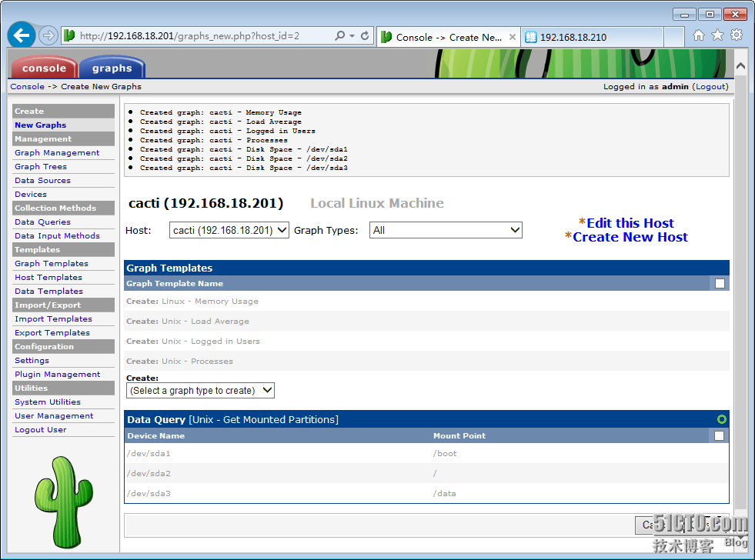Open the browser home icon
Image resolution: width=755 pixels, height=560 pixels.
[x=698, y=35]
